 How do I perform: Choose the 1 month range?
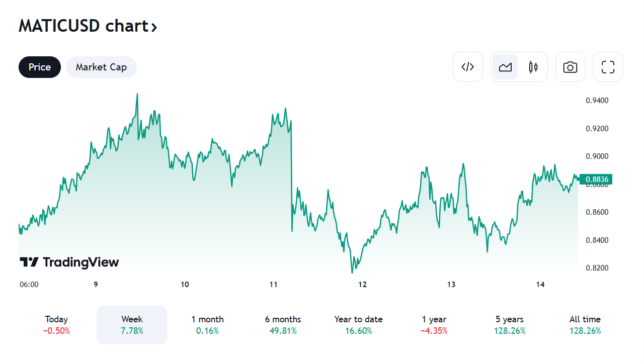(207, 325)
